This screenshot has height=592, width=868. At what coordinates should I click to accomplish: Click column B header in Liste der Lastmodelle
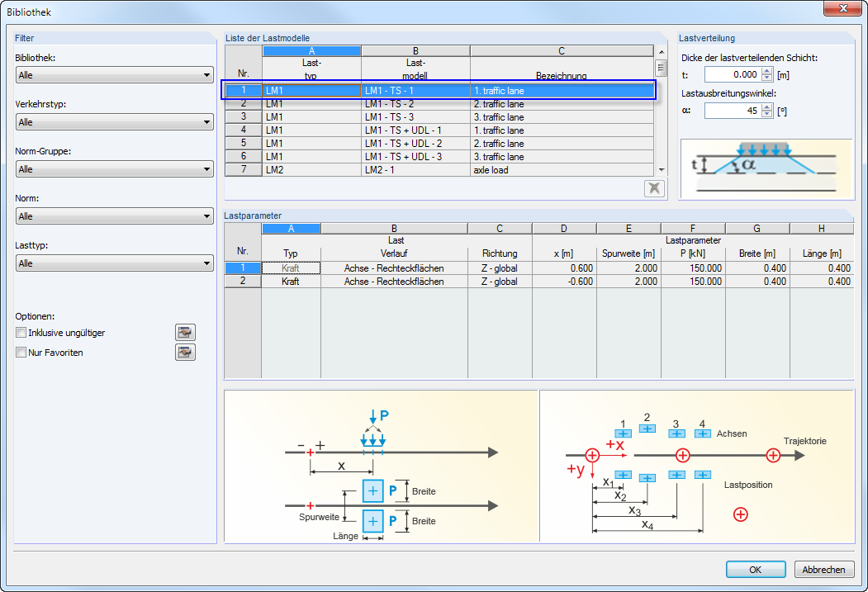pos(415,51)
